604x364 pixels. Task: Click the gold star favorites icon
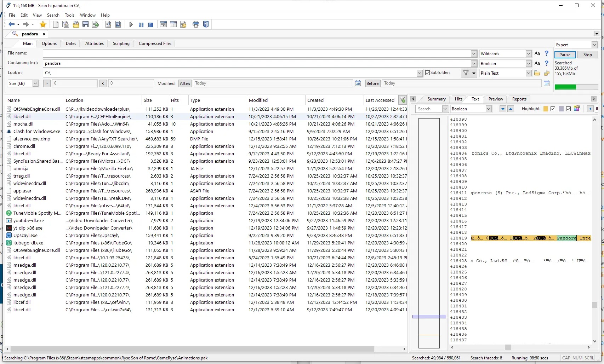pos(43,24)
